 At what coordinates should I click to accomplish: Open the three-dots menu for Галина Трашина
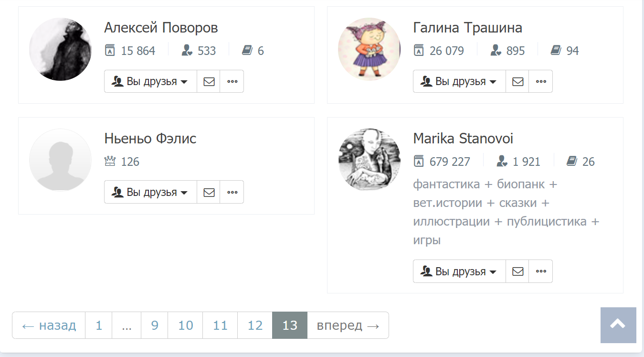pos(541,81)
